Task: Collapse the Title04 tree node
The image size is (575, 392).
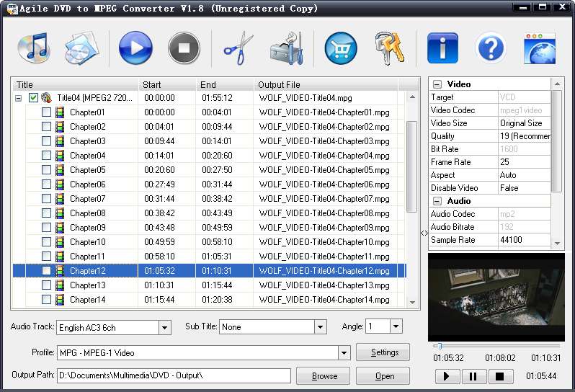Action: [x=18, y=98]
